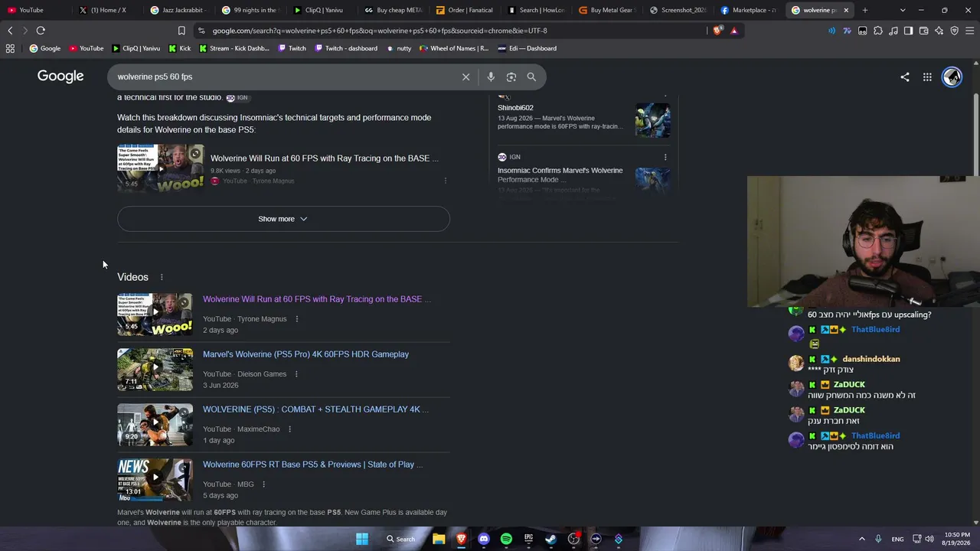Image resolution: width=980 pixels, height=551 pixels.
Task: Open the Brave VPN shield icon
Action: pyautogui.click(x=954, y=31)
